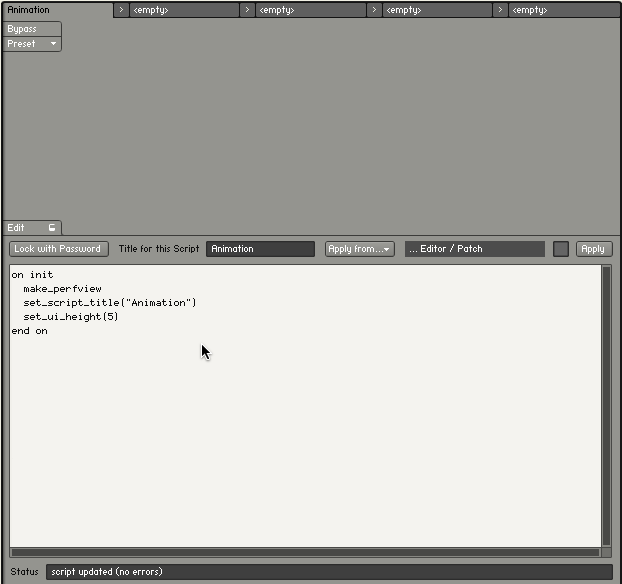Click the arrow before the second script slot
Viewport: 622px width, 584px height.
(121, 10)
